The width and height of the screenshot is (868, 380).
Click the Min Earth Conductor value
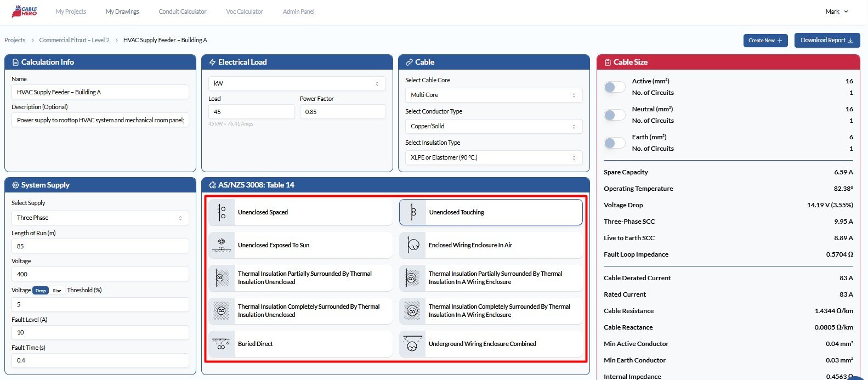839,360
